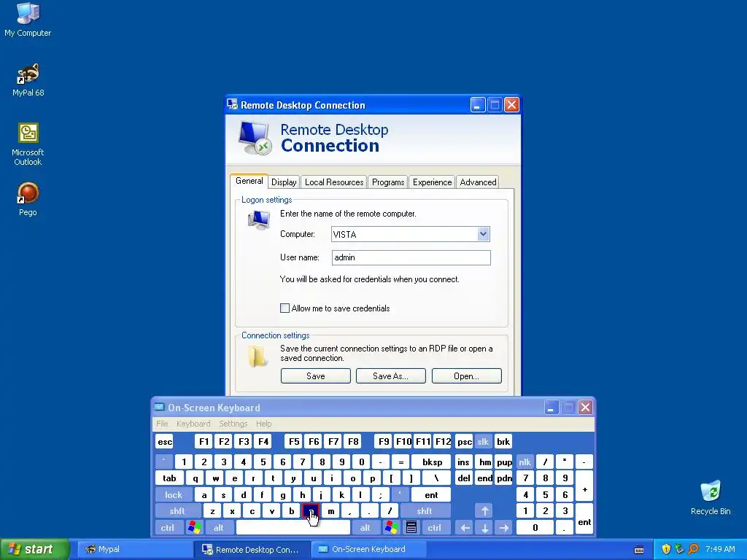Expand the Computer name dropdown
The width and height of the screenshot is (747, 560).
483,234
